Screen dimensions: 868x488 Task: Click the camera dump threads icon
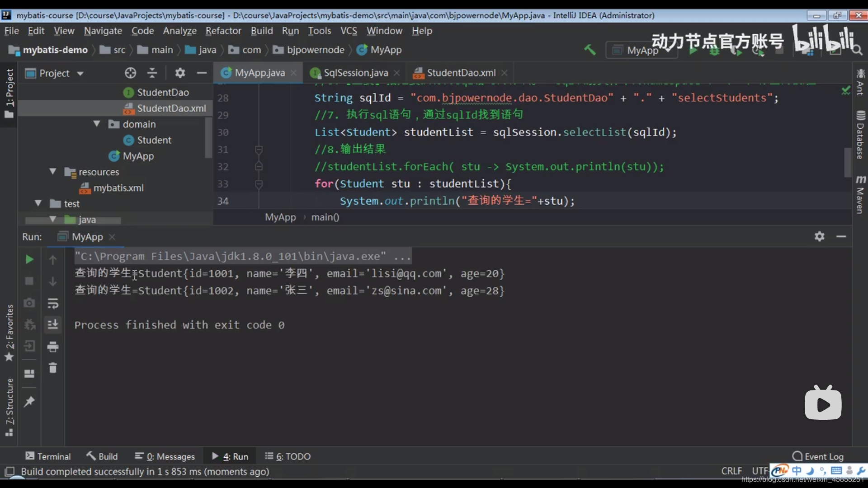(29, 303)
